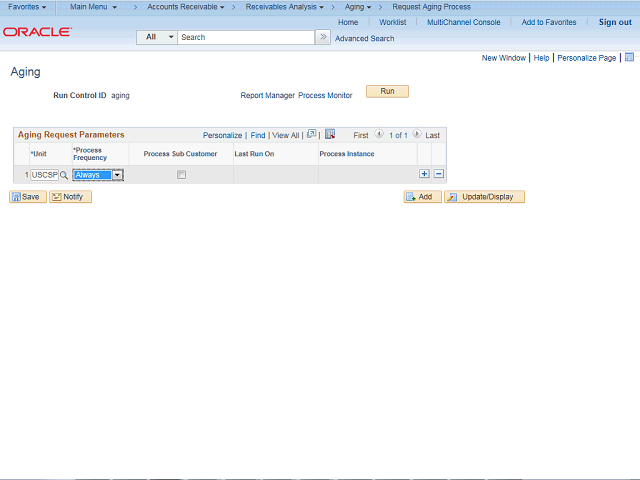
Task: Jump to Last row link
Action: tap(432, 136)
